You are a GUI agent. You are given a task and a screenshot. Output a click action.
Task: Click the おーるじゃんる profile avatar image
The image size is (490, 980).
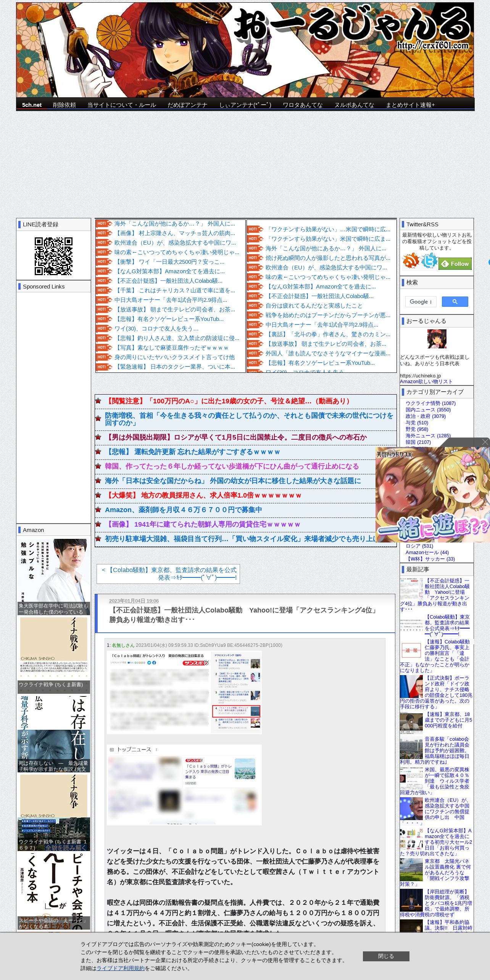click(x=437, y=339)
